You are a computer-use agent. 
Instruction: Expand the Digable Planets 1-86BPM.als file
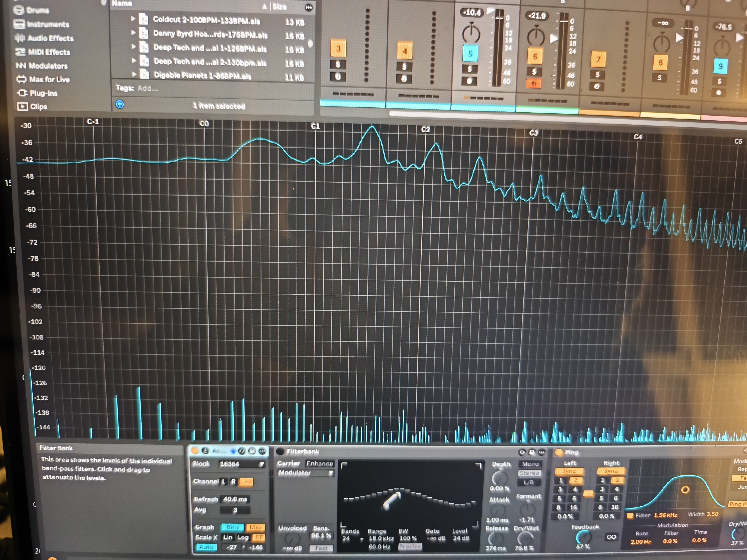click(x=134, y=74)
